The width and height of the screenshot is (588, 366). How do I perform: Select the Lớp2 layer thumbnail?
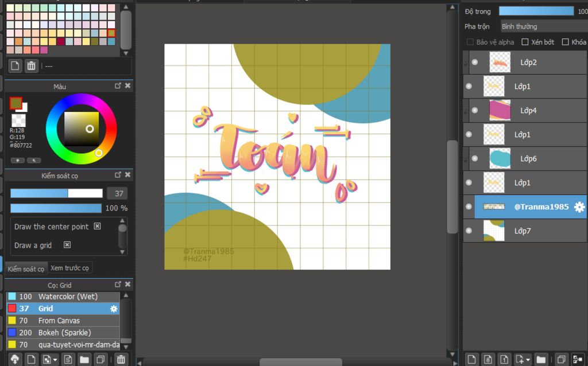point(500,62)
